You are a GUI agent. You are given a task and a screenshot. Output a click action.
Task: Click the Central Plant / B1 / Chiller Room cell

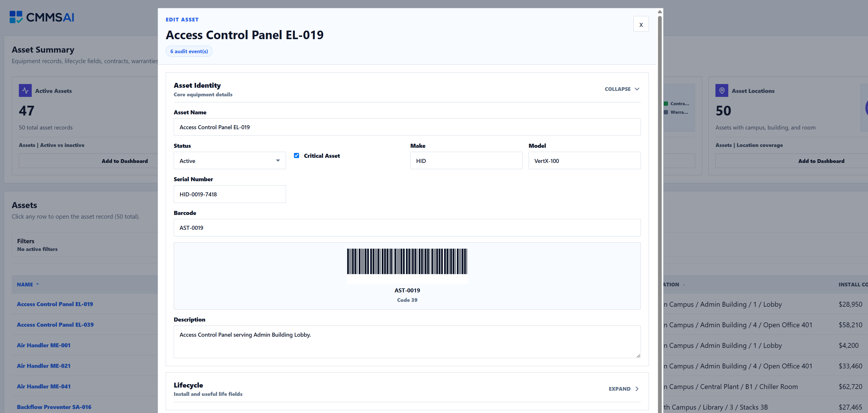(731, 386)
